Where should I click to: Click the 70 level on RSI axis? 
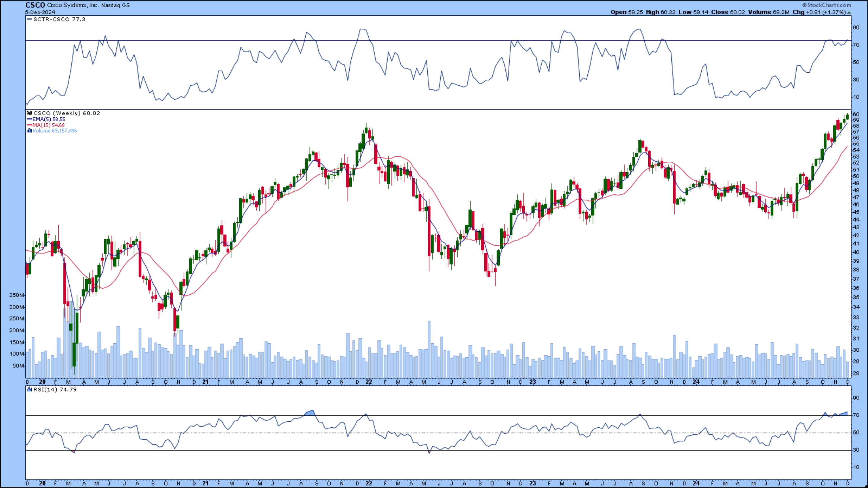click(856, 415)
